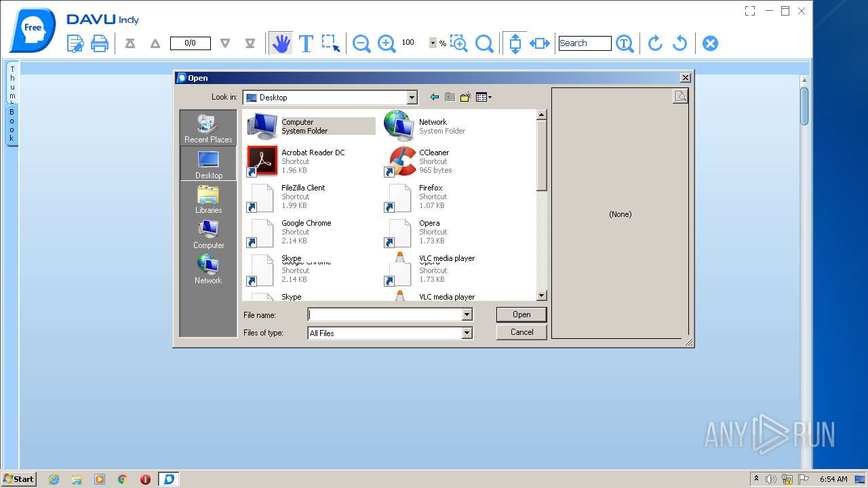Rotate page counterclockwise icon
This screenshot has width=868, height=488.
tap(679, 43)
